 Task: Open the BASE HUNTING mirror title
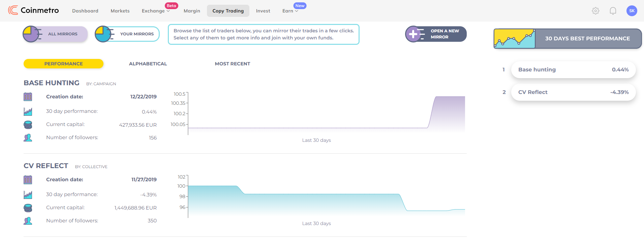(x=52, y=83)
